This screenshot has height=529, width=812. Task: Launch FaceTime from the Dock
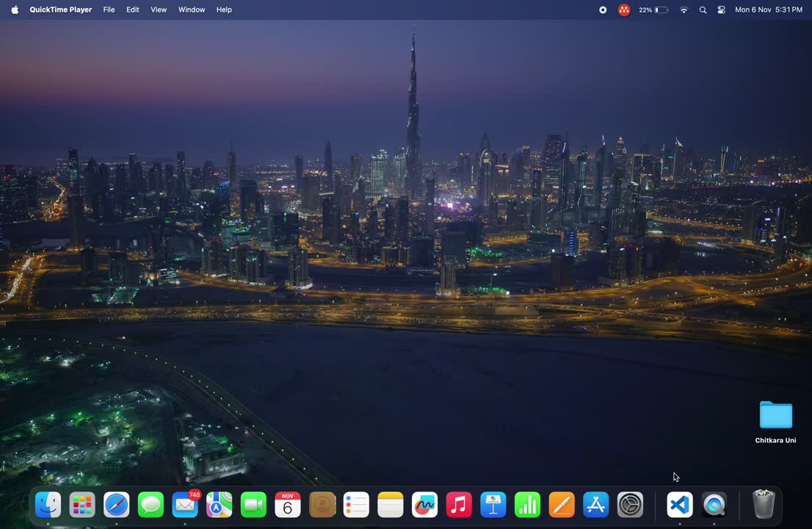click(x=253, y=505)
